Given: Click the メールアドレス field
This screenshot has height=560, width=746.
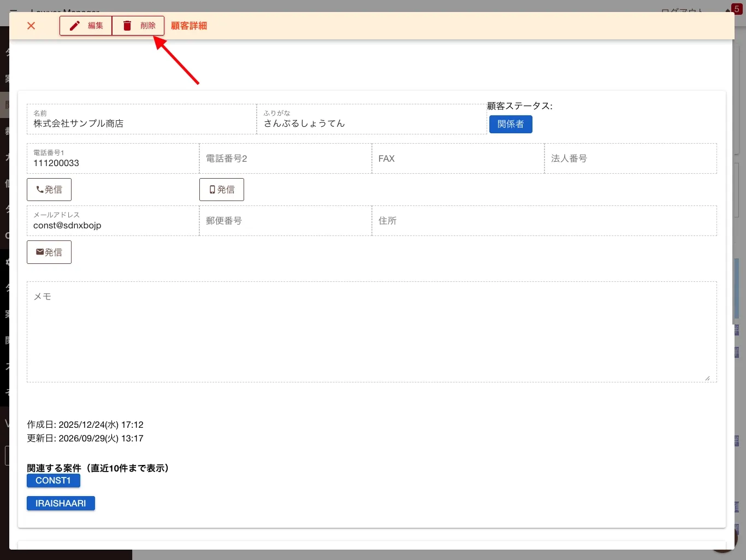Looking at the screenshot, I should pos(113,221).
